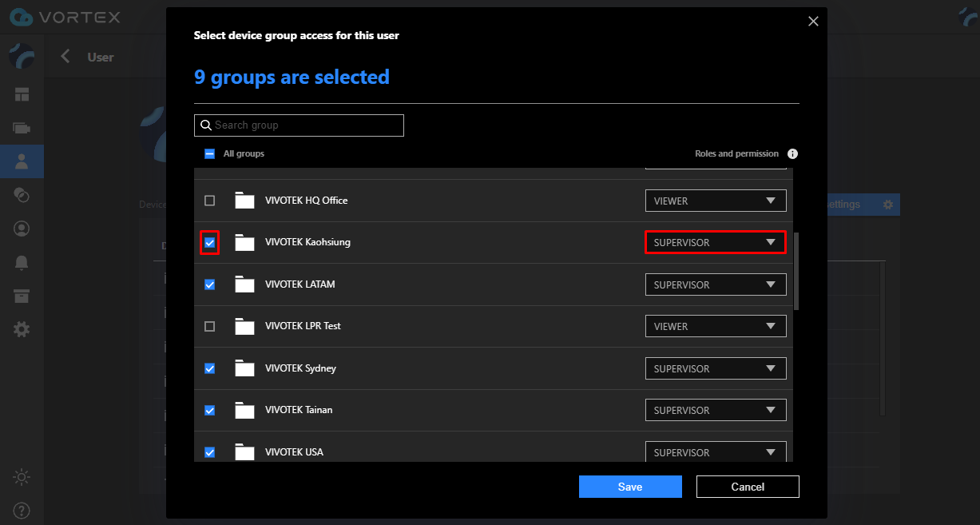
Task: Click the help question mark icon
Action: [22, 510]
